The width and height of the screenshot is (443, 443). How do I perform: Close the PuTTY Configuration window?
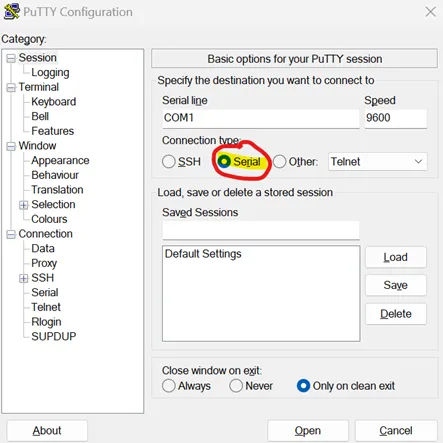(431, 12)
